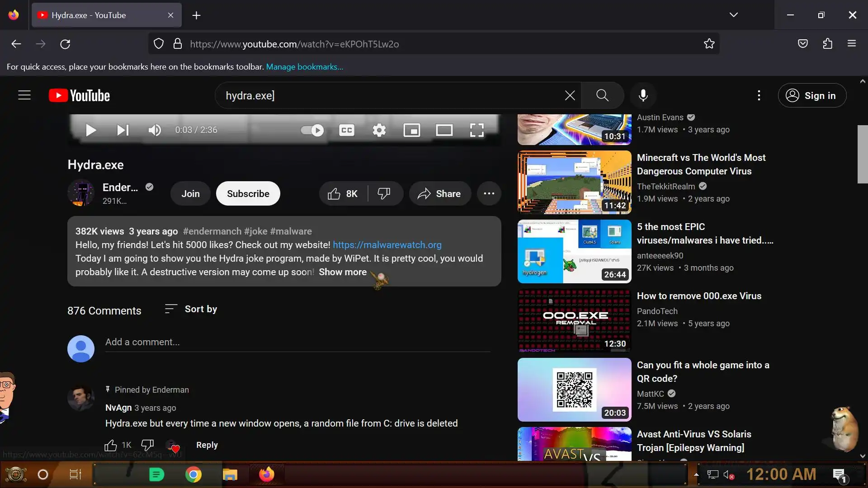Play the Hydra.exe video
This screenshot has width=868, height=488.
click(x=91, y=131)
